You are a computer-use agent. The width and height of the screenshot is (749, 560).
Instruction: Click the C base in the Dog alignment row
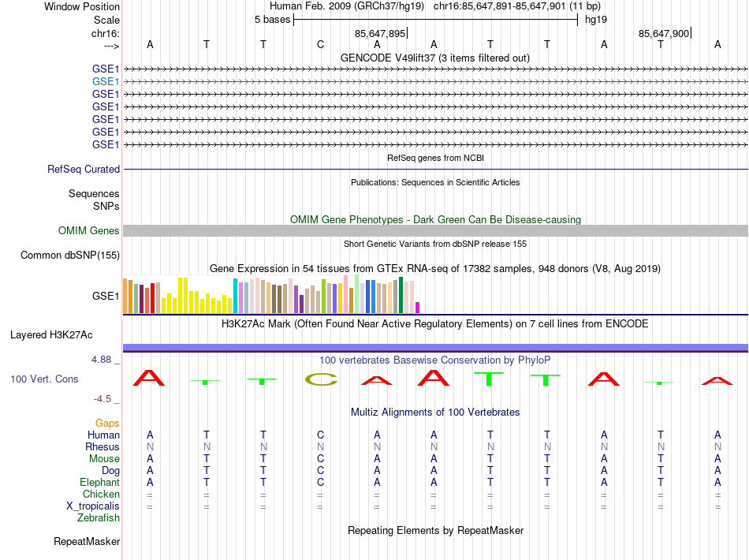[321, 471]
